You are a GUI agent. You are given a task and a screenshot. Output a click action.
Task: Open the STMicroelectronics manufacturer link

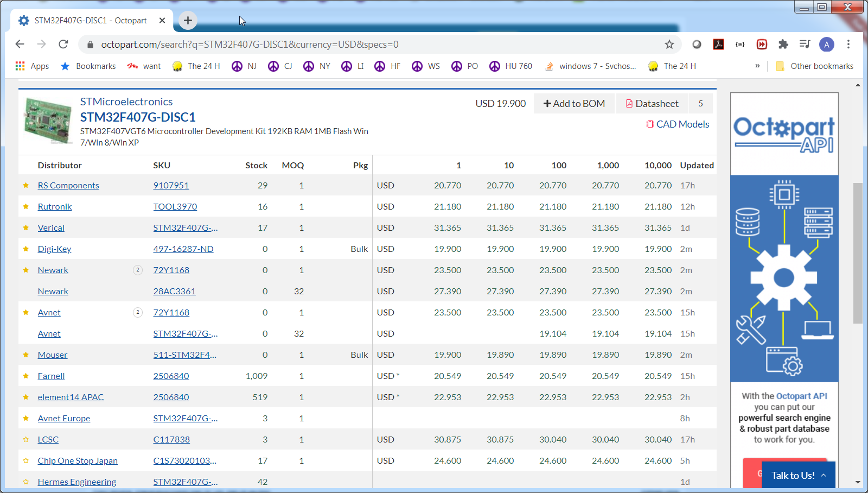pyautogui.click(x=126, y=102)
